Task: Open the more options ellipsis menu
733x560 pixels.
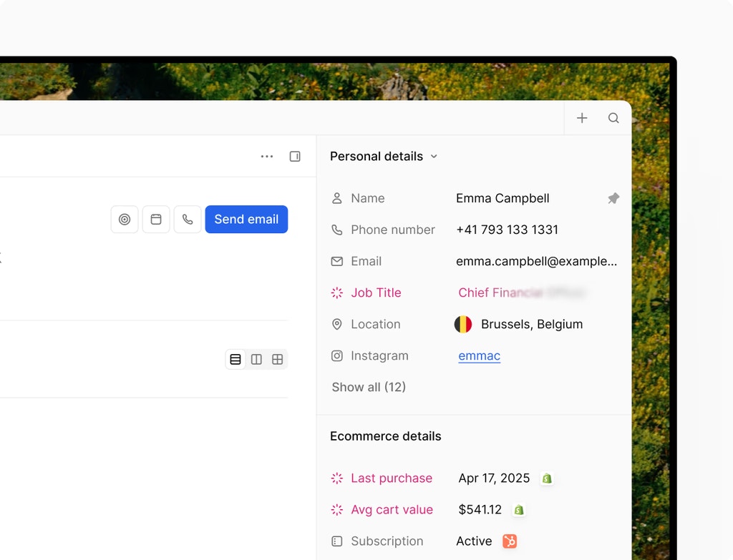Action: pyautogui.click(x=267, y=156)
